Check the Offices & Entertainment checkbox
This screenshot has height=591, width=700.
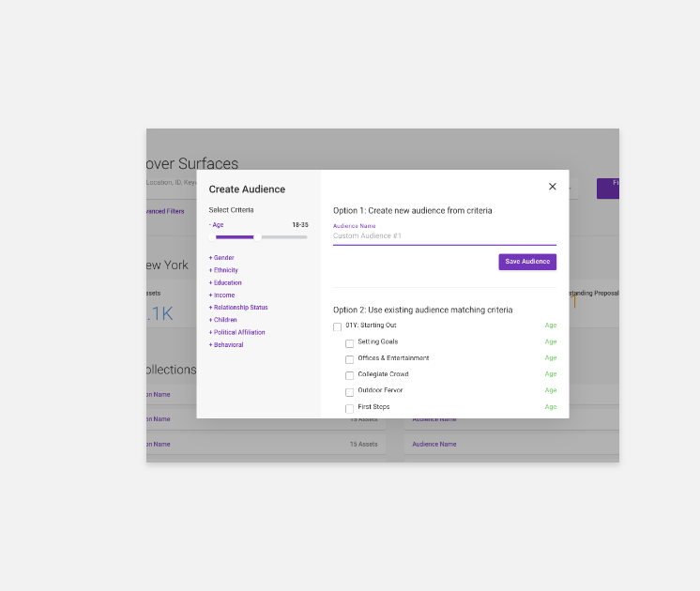[350, 359]
